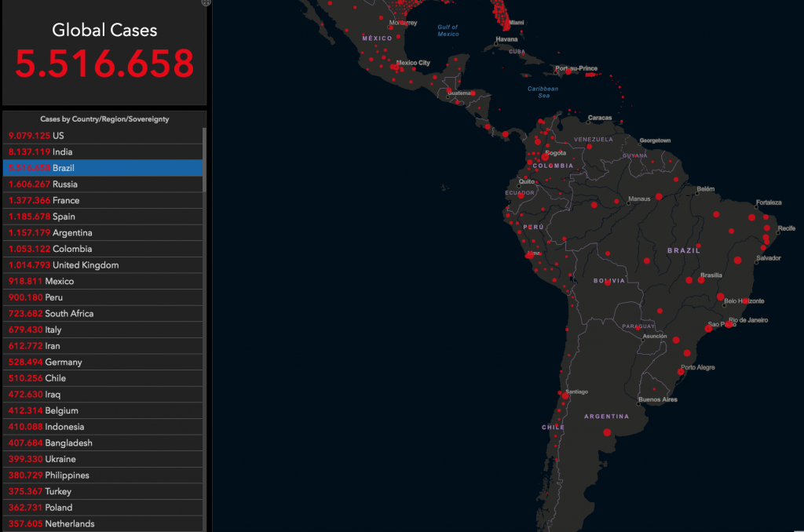Pick Colombia from the country list
Screen dimensions: 804x532
click(x=103, y=249)
